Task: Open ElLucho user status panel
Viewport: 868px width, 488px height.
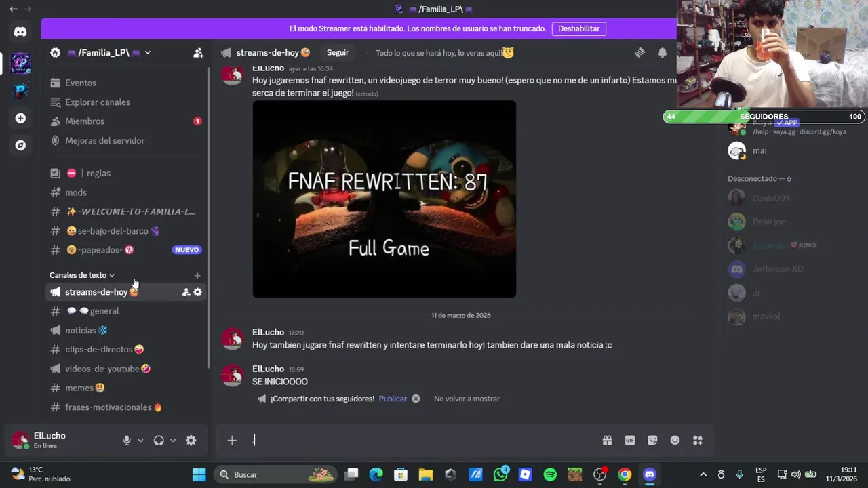Action: point(61,441)
